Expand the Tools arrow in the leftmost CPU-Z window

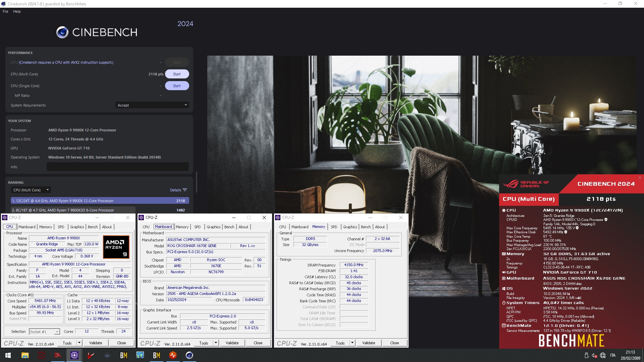(x=79, y=343)
